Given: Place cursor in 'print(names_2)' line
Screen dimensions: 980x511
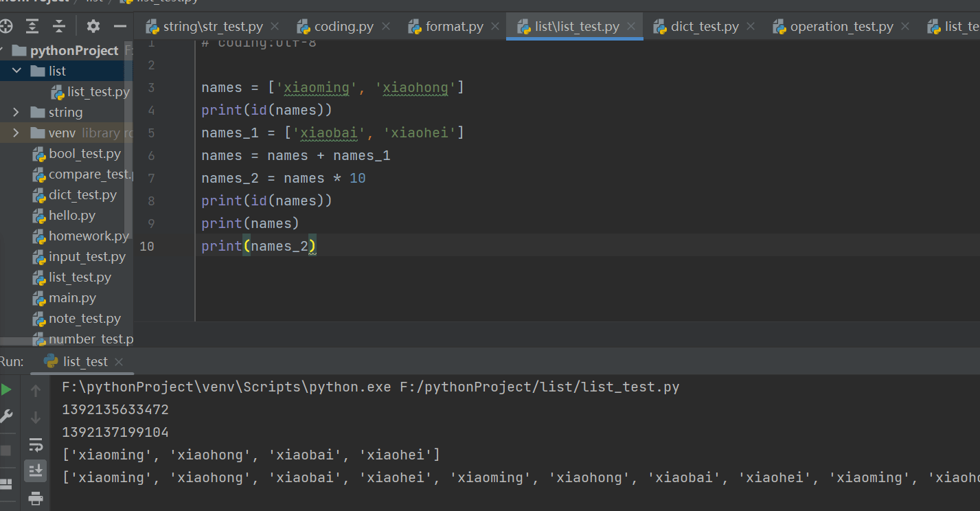Looking at the screenshot, I should [x=259, y=246].
